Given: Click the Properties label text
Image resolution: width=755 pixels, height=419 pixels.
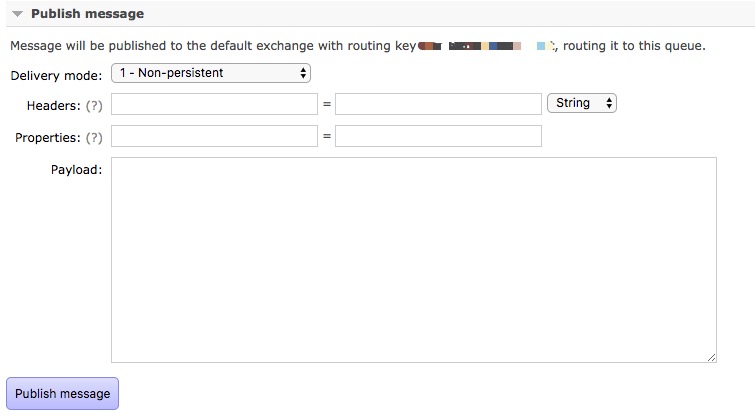Looking at the screenshot, I should (x=48, y=138).
